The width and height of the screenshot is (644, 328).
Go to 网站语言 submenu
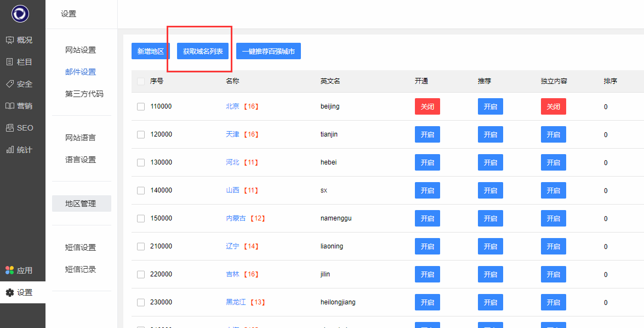pyautogui.click(x=81, y=138)
